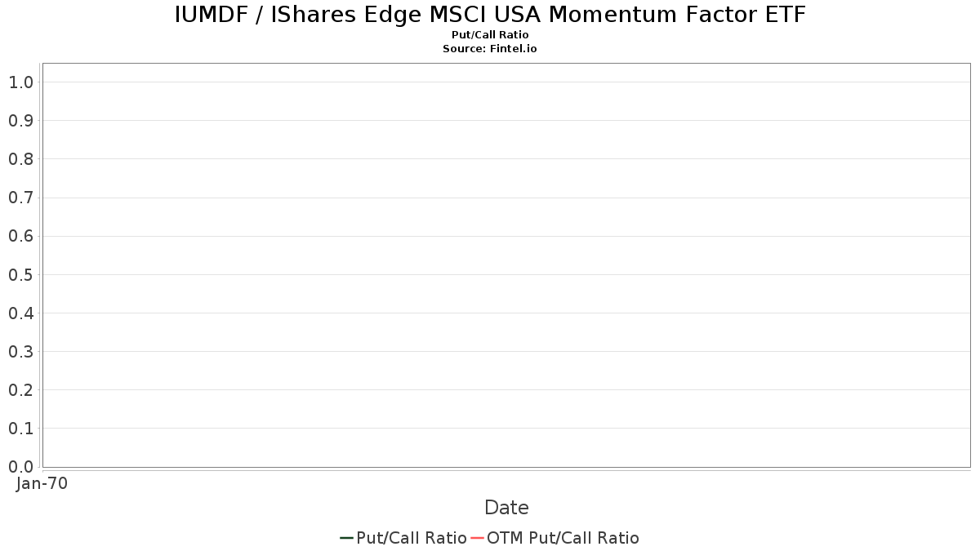Toggle the OTM Put/Call Ratio legend label

pos(563,538)
